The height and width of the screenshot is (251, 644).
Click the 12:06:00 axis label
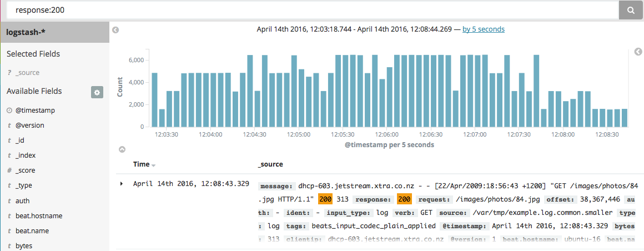387,134
